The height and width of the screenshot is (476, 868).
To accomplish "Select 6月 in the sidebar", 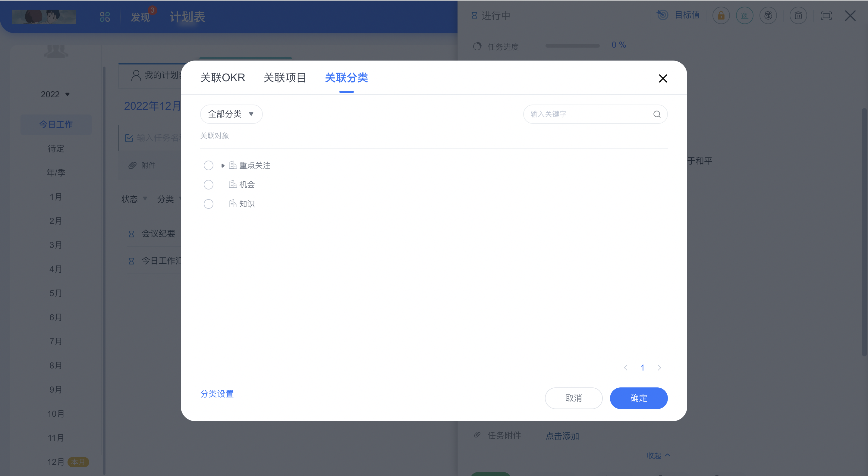I will point(56,317).
